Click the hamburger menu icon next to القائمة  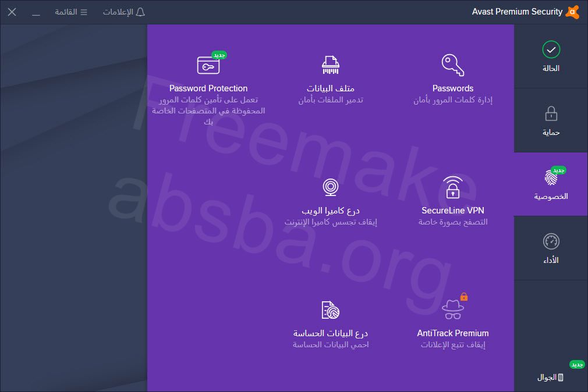pyautogui.click(x=84, y=12)
